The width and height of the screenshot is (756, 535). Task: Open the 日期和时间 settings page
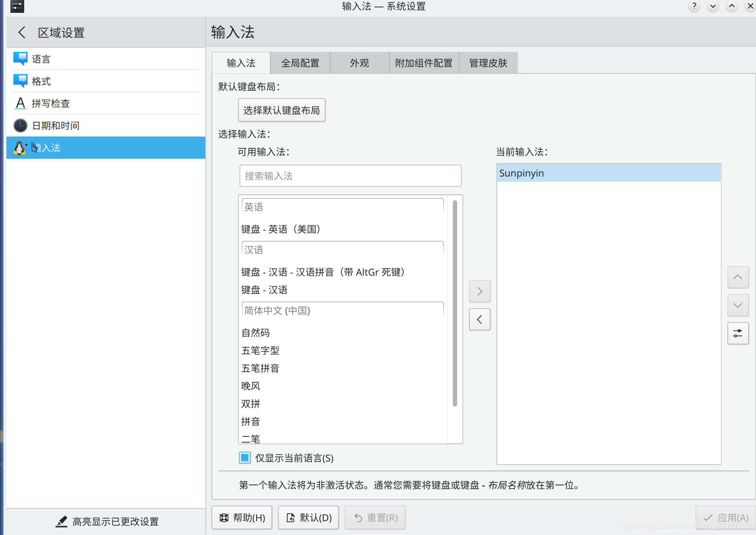point(106,126)
